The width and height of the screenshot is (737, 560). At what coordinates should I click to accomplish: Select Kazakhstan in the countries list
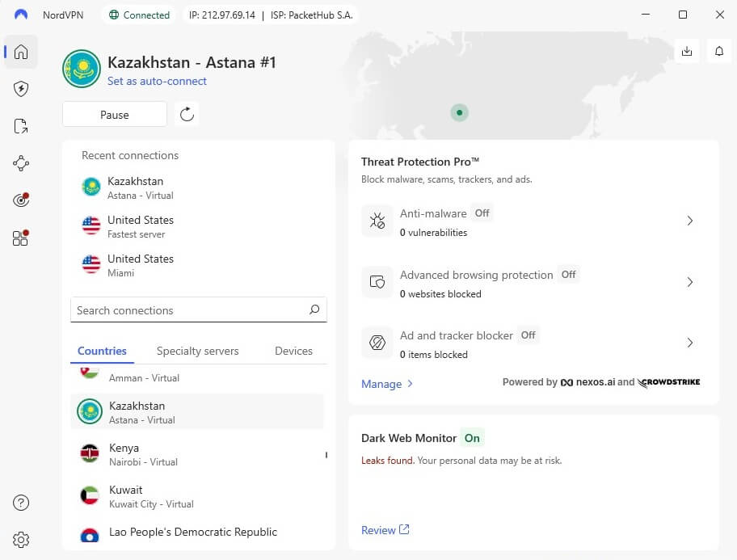click(197, 411)
